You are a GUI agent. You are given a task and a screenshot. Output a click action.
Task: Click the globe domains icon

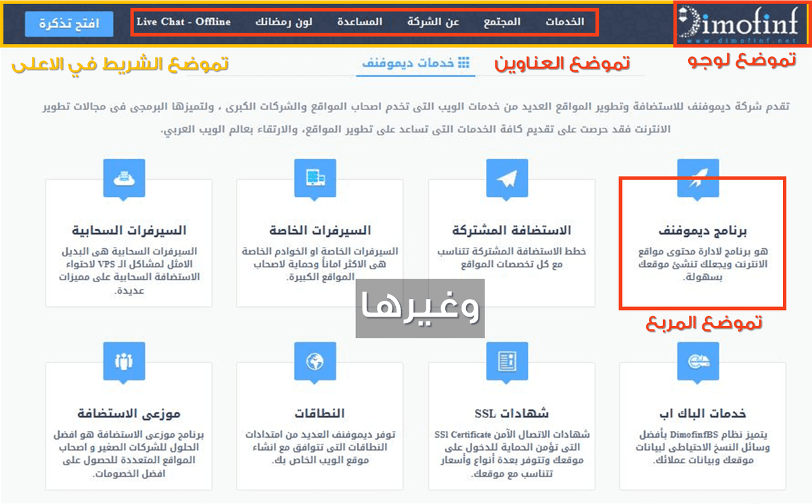click(x=315, y=362)
